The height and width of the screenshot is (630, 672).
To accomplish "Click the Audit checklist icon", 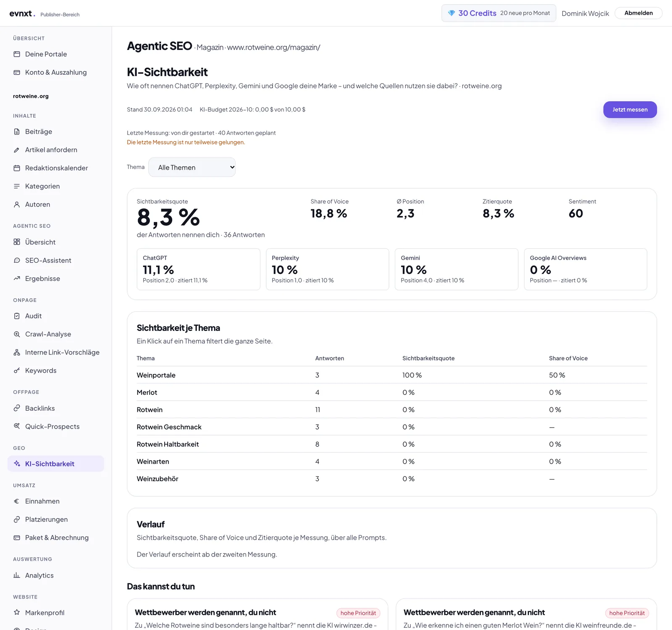I will pyautogui.click(x=17, y=316).
